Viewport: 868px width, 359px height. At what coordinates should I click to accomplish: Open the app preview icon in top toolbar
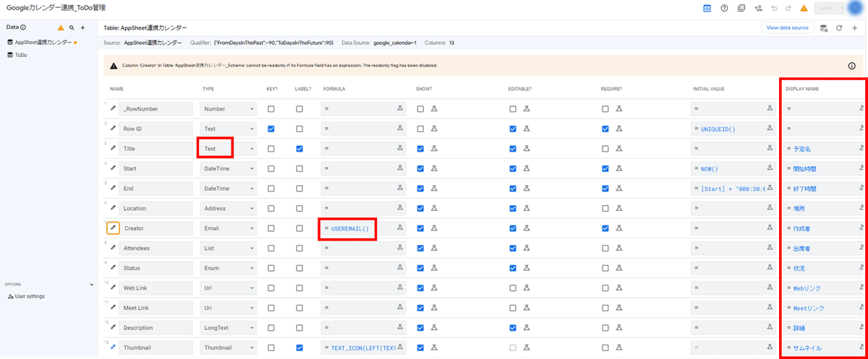point(707,8)
